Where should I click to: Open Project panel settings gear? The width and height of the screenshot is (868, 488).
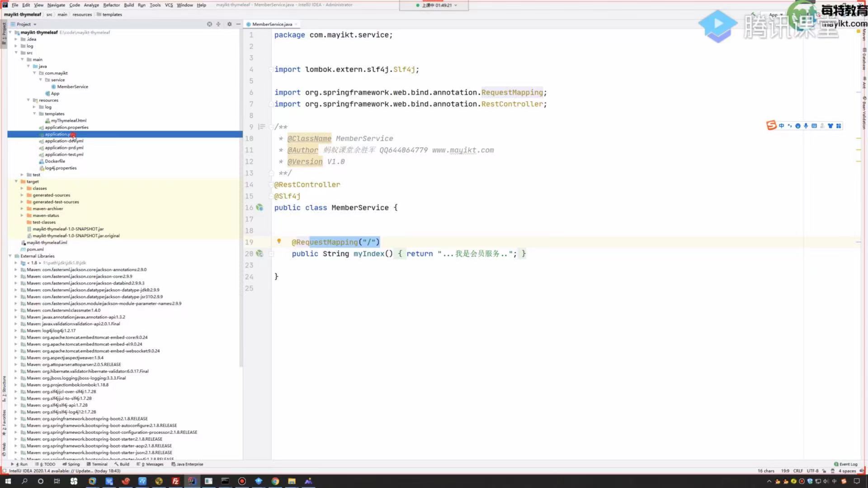click(229, 24)
